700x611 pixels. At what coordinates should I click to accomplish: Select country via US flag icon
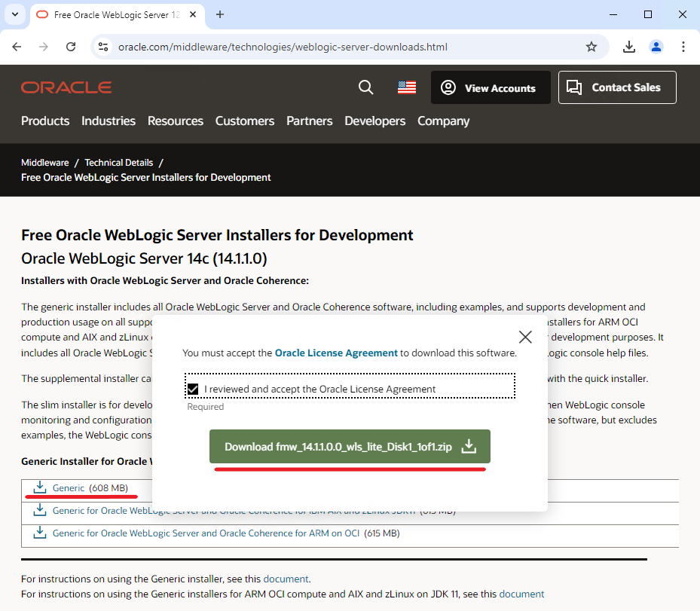coord(407,87)
